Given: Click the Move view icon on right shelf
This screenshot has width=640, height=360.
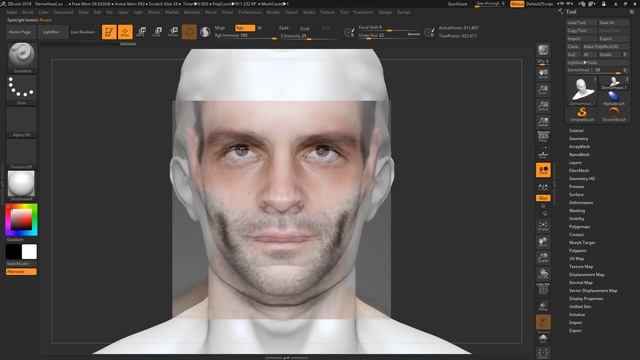Looking at the screenshot, I should coord(543,242).
